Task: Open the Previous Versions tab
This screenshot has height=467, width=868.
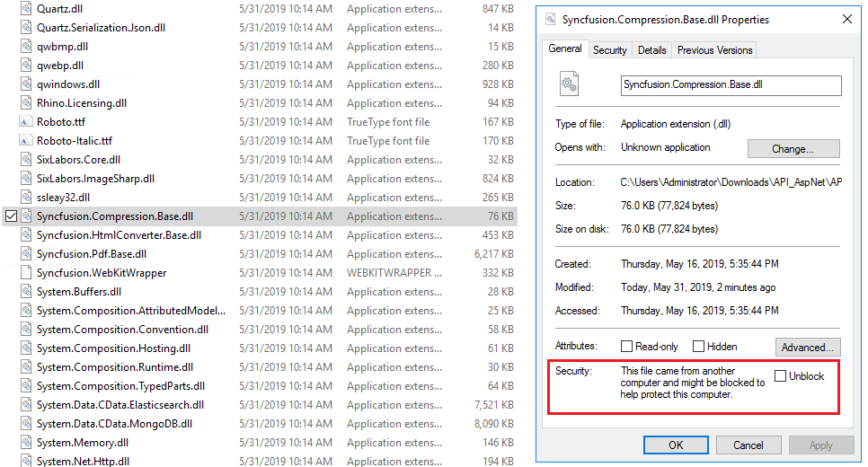Action: coord(714,49)
